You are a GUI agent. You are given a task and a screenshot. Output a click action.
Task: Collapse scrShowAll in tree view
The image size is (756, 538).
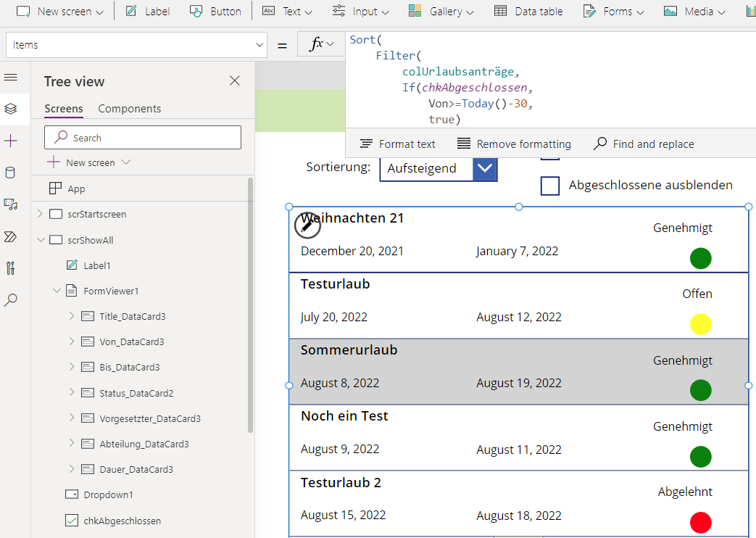[41, 240]
